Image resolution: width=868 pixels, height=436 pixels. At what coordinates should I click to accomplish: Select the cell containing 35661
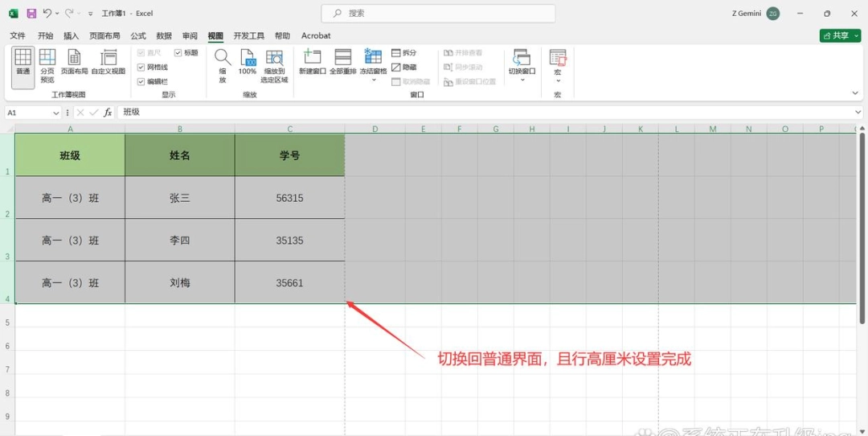tap(289, 282)
